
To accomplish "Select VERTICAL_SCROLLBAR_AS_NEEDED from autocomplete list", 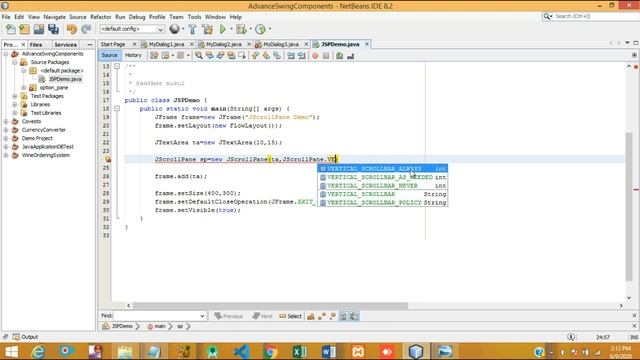I will [382, 177].
